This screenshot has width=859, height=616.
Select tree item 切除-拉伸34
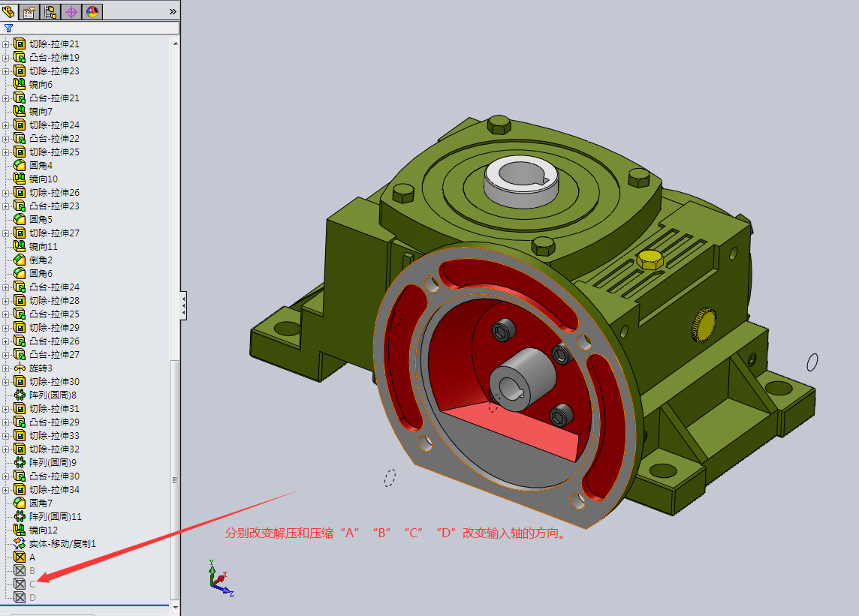[54, 489]
